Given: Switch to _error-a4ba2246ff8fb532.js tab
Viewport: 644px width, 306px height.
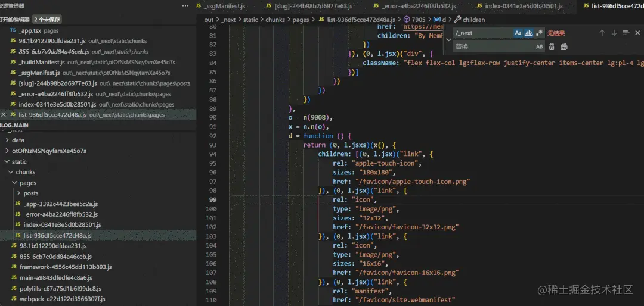Looking at the screenshot, I should point(419,6).
